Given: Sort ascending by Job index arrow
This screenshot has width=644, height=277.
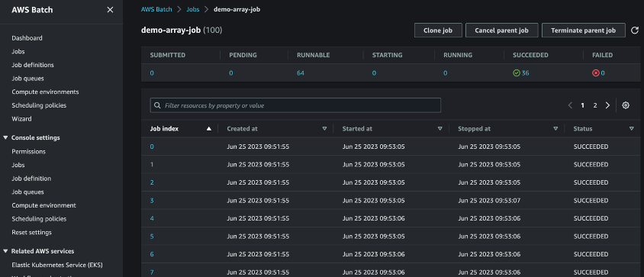Looking at the screenshot, I should click(208, 129).
